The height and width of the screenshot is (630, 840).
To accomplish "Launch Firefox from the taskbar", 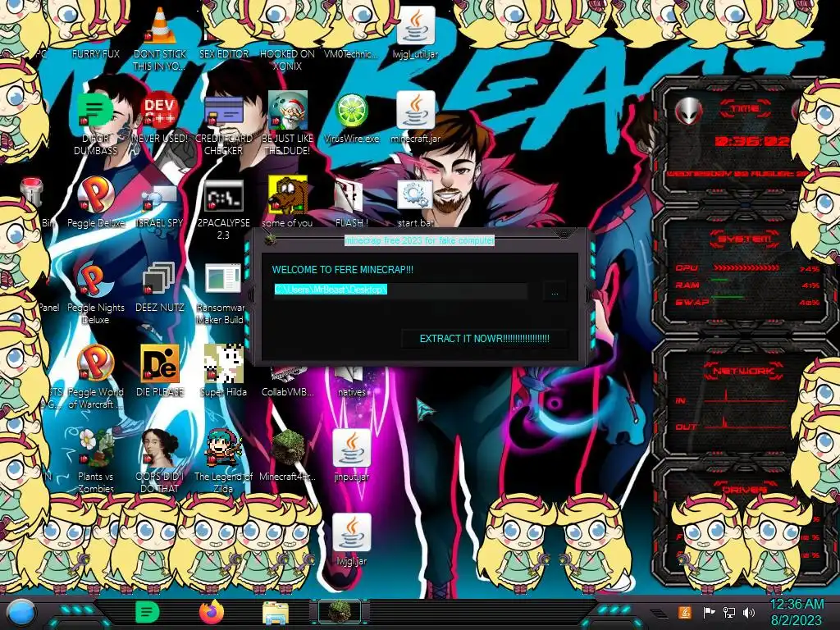I will 212,612.
